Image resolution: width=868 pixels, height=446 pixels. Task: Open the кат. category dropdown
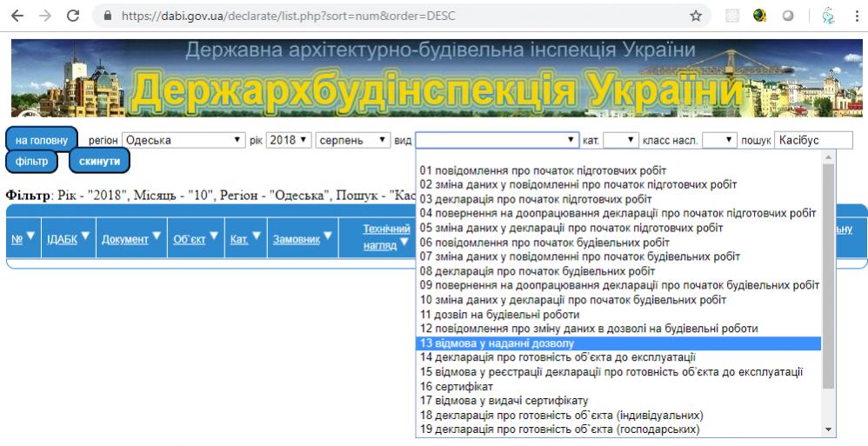(621, 140)
